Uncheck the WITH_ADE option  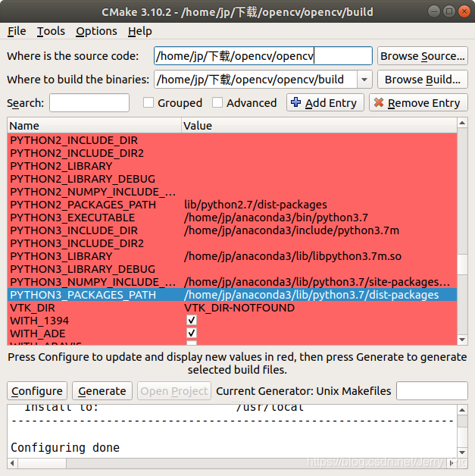coord(192,334)
